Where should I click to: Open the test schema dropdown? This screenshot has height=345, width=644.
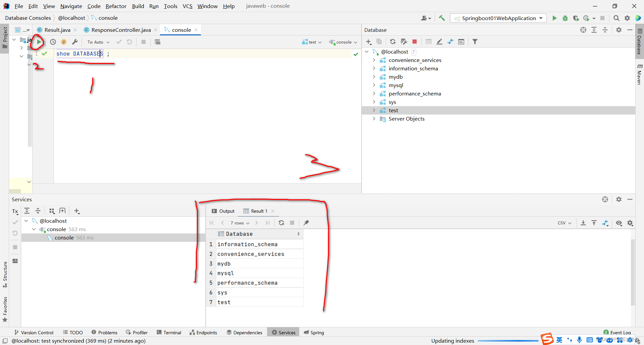[312, 42]
